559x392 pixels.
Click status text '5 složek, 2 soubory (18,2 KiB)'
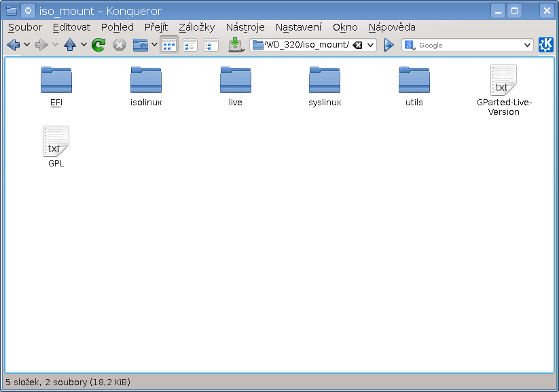pos(68,382)
